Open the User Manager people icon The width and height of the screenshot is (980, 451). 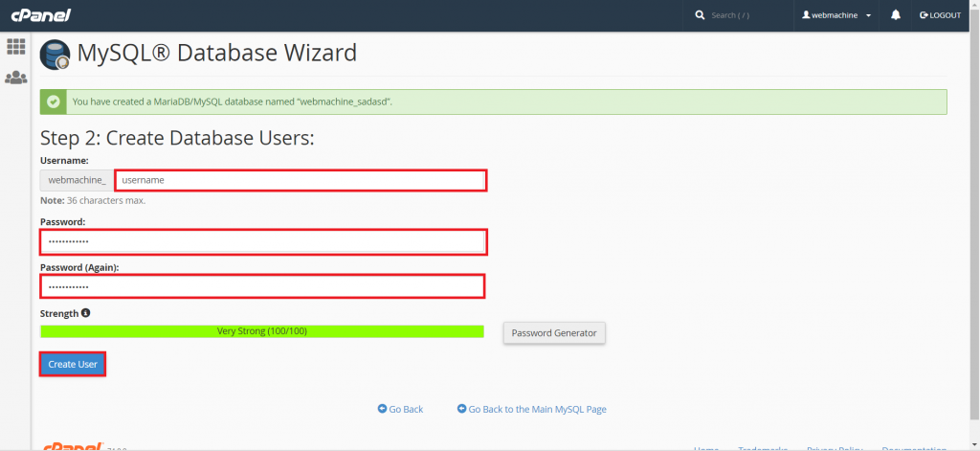(x=15, y=78)
